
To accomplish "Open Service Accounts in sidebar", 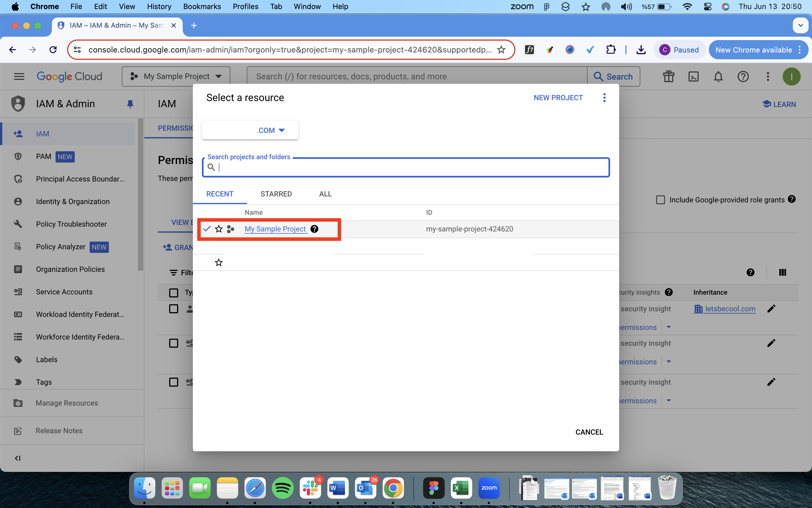I will (x=64, y=292).
